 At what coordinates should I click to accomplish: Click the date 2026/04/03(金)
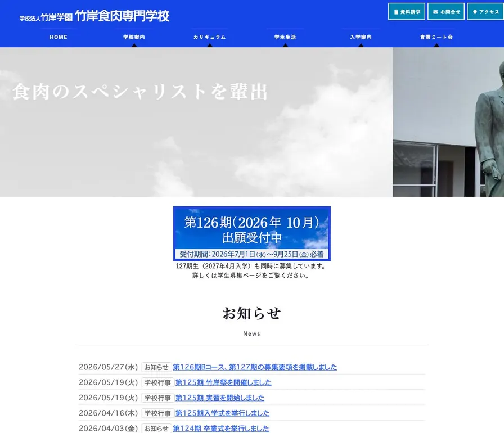click(109, 428)
